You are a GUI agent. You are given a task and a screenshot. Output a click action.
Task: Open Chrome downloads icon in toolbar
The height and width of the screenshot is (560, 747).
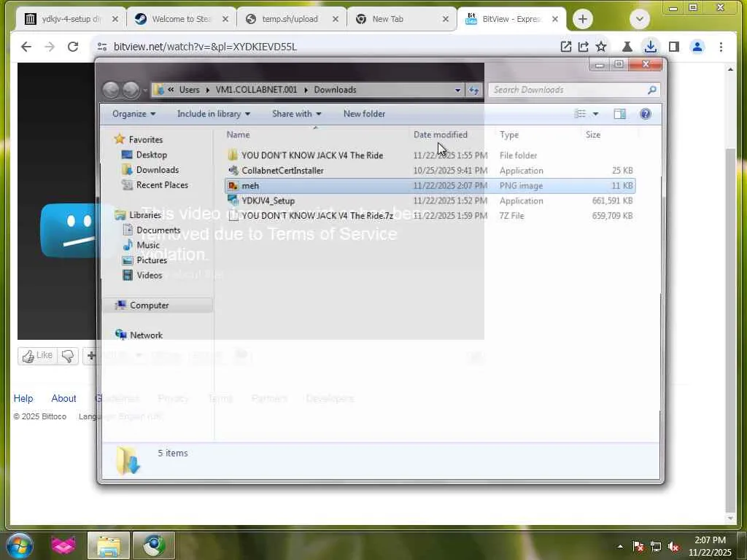pyautogui.click(x=650, y=47)
